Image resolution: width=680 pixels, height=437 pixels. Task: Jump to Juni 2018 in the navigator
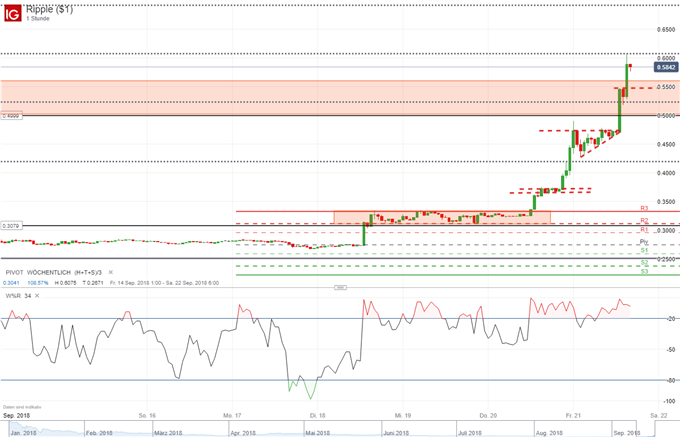point(396,433)
